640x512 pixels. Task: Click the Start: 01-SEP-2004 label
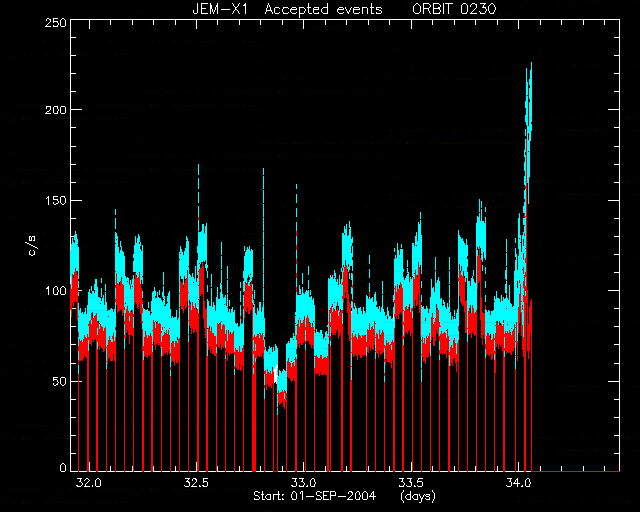(x=314, y=496)
